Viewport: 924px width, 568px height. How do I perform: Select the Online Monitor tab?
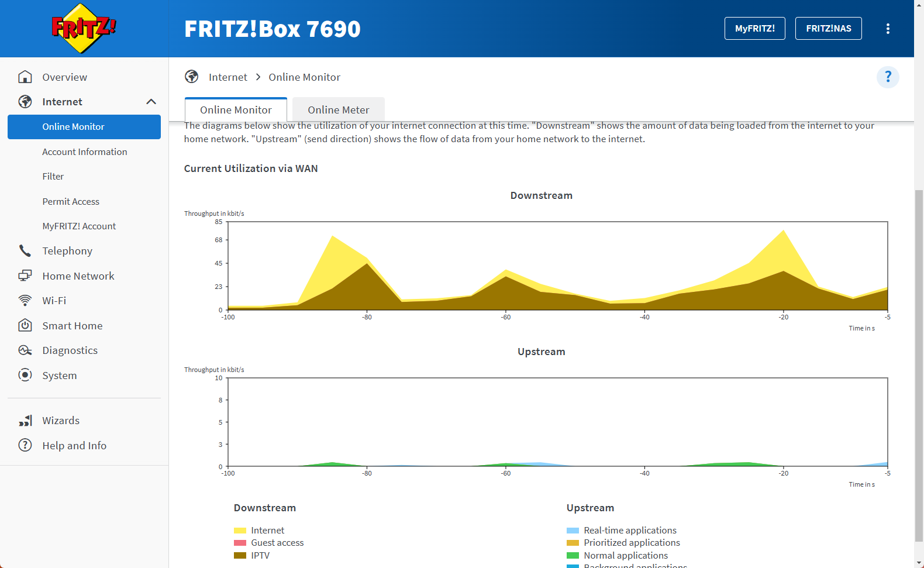[236, 110]
